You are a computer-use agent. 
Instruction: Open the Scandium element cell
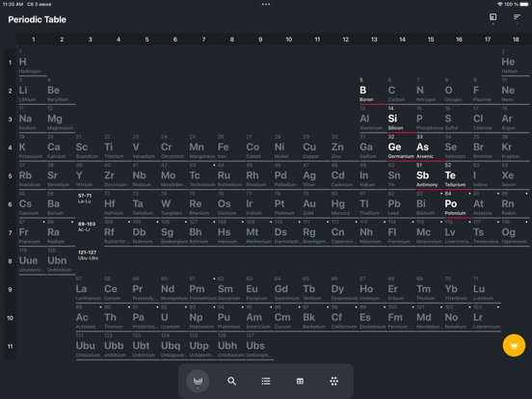[90, 147]
